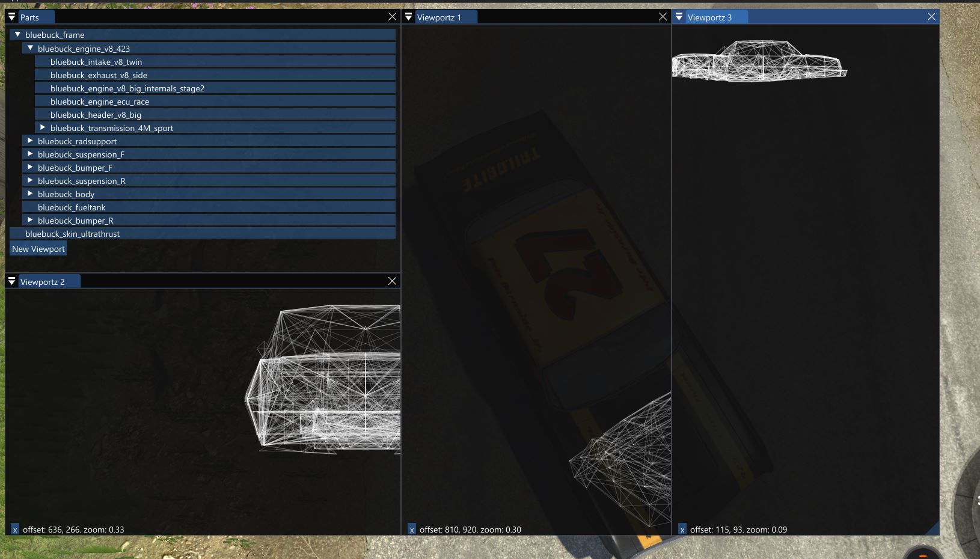Select bluebuck_header_v8_big part
This screenshot has width=980, height=559.
pyautogui.click(x=215, y=115)
